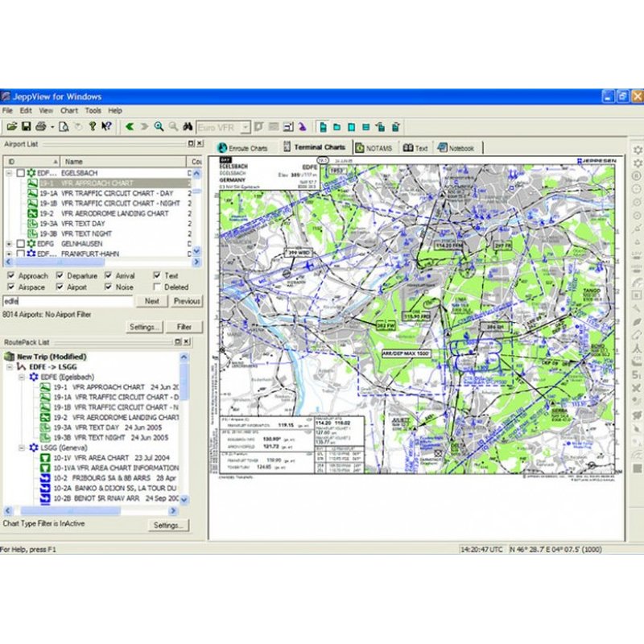Viewport: 644px width, 644px height.
Task: Collapse the LSGG (Geneva) route node
Action: click(23, 448)
